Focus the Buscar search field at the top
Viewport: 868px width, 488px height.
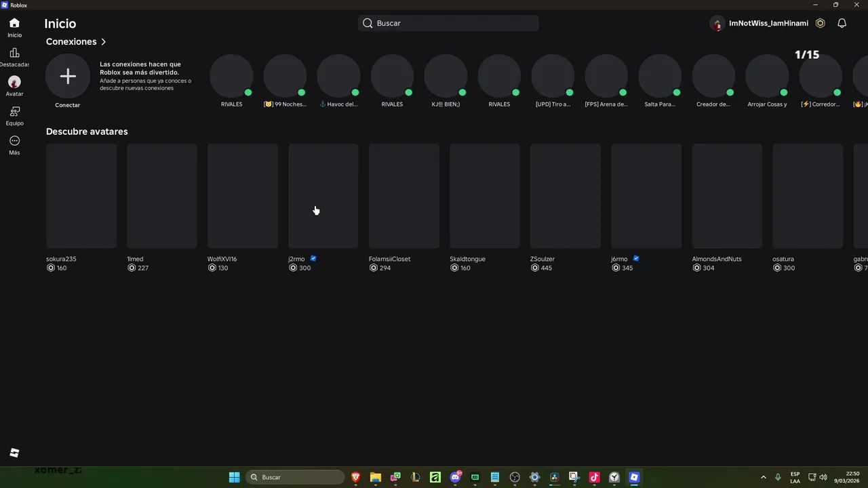448,23
